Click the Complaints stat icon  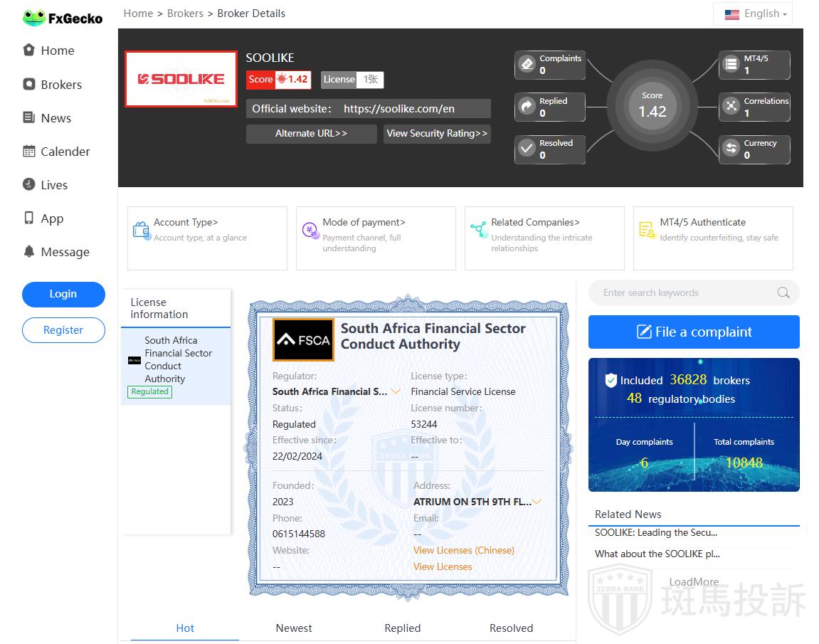click(x=527, y=65)
